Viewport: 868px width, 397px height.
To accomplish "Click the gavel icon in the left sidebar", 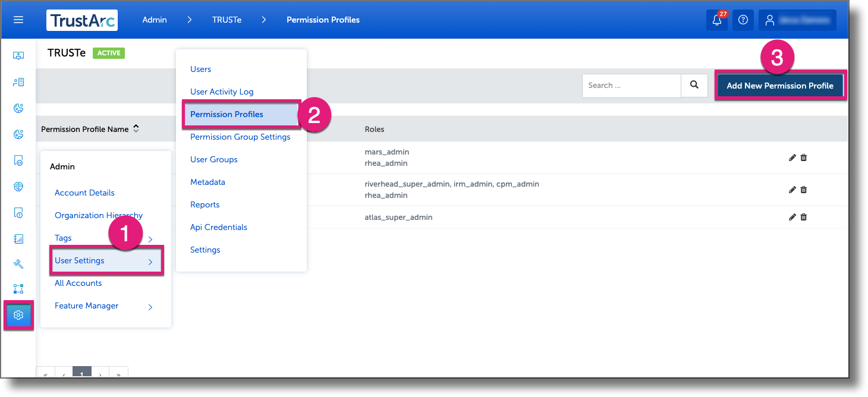I will (18, 263).
